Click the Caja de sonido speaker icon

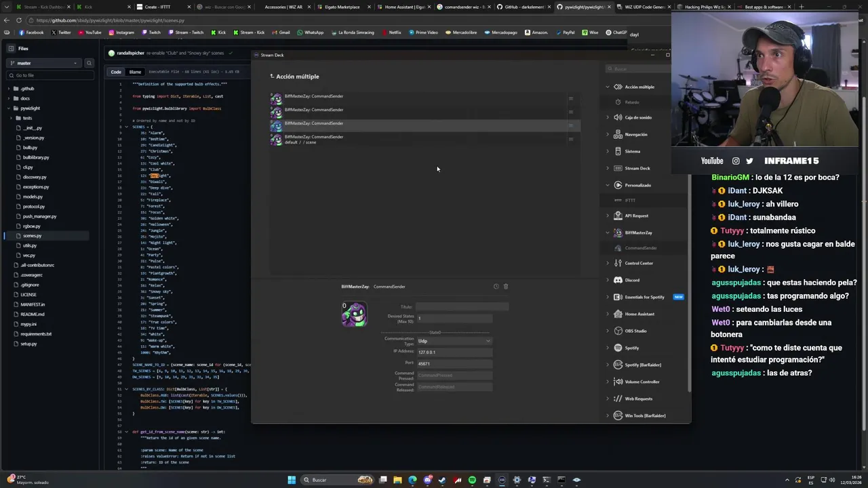[x=618, y=117]
